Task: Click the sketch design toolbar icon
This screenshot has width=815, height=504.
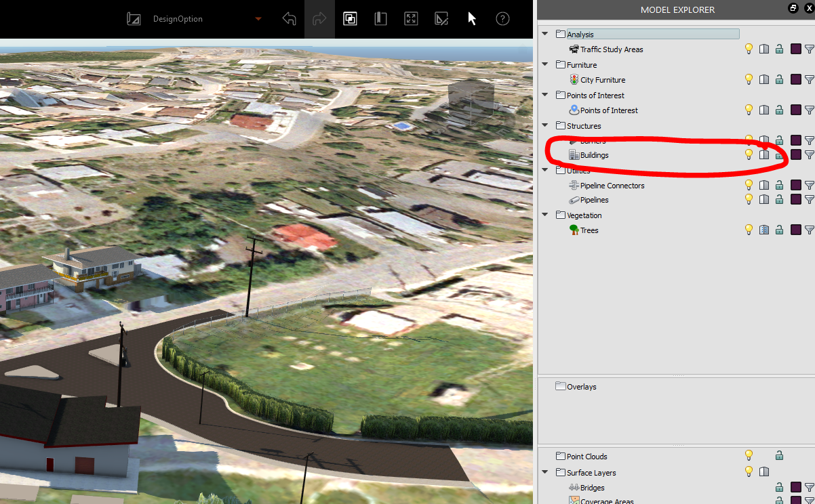Action: [x=441, y=19]
